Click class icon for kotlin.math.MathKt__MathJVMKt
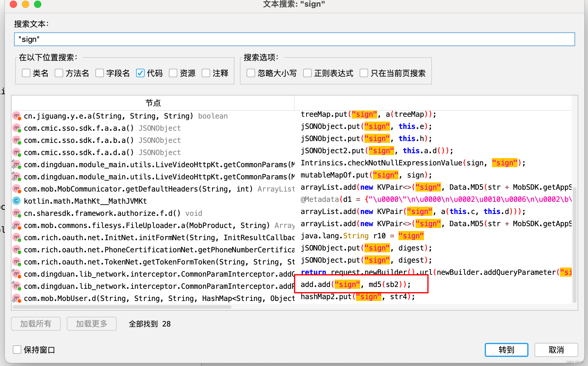Viewport: 588px width, 366px height. point(17,201)
